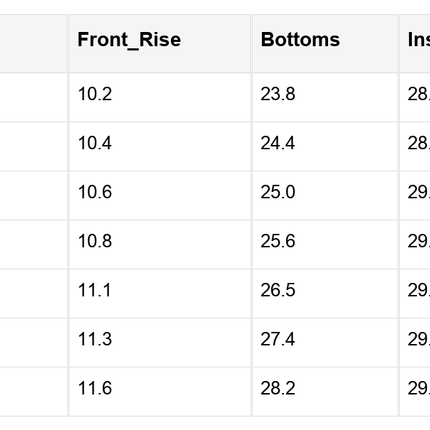Click the empty cell left of 10.2
The width and height of the screenshot is (430, 430).
[33, 97]
